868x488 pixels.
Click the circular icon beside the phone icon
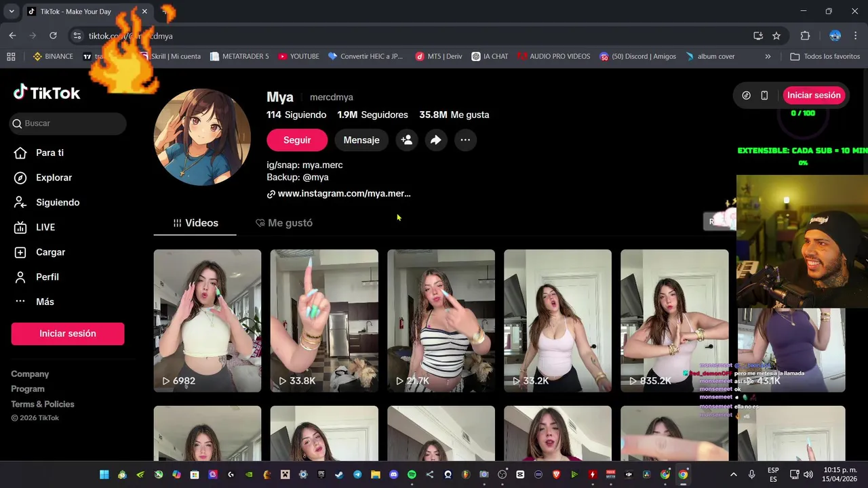point(746,96)
